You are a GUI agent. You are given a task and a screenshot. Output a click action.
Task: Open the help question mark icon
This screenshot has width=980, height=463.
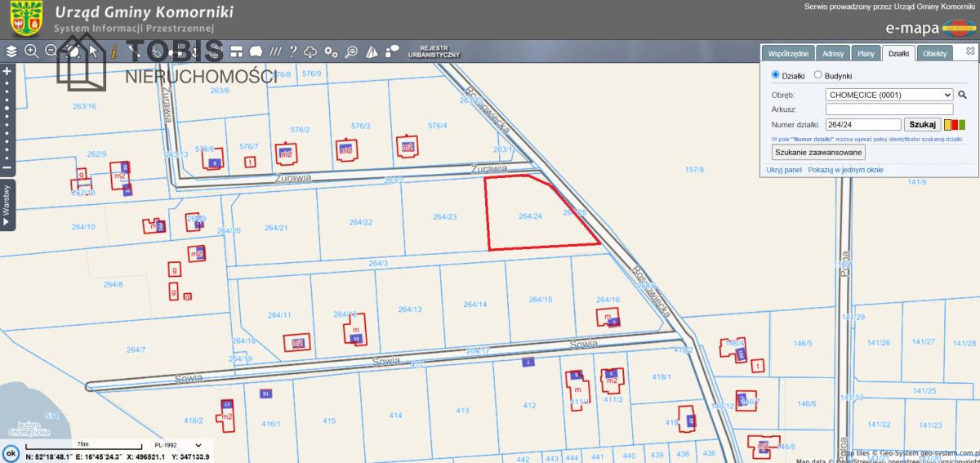(x=292, y=51)
